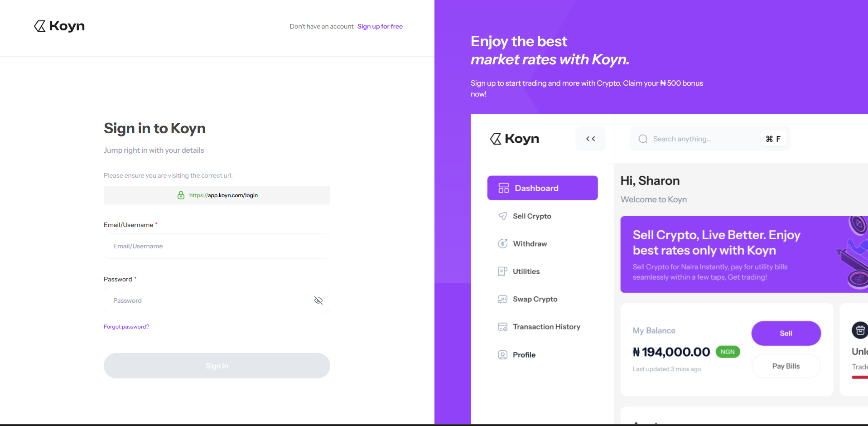
Task: Click the purple Sell button
Action: [x=786, y=334]
